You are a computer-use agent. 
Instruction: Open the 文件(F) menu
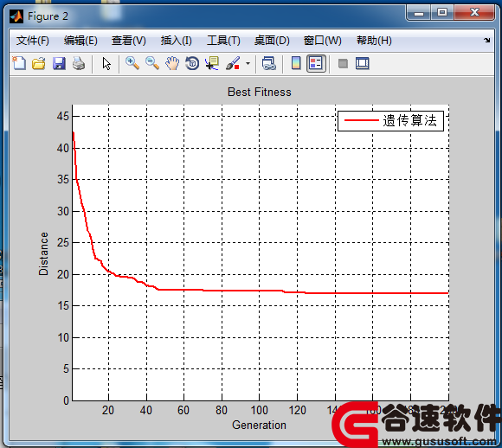tap(33, 41)
